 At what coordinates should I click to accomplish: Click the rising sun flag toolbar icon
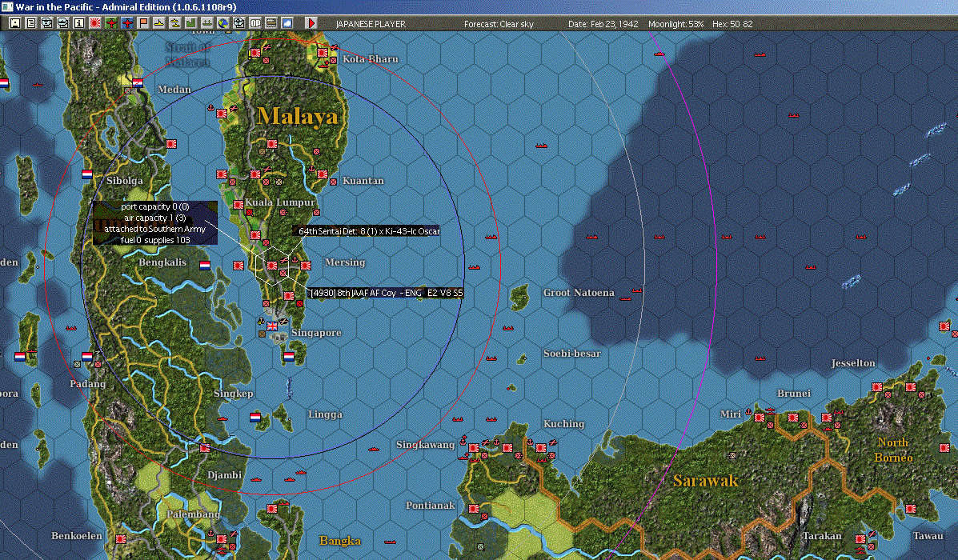pos(94,23)
